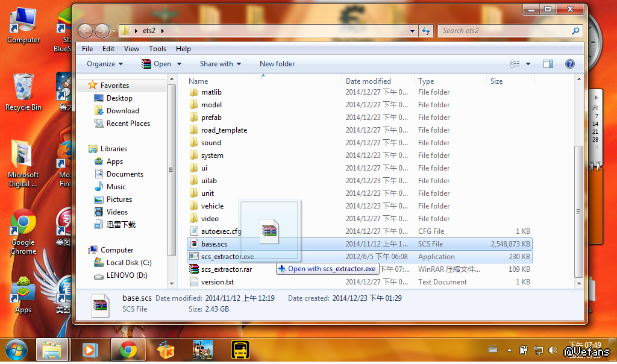Viewport: 617px width, 364px height.
Task: Select the uilab folder
Action: click(209, 181)
